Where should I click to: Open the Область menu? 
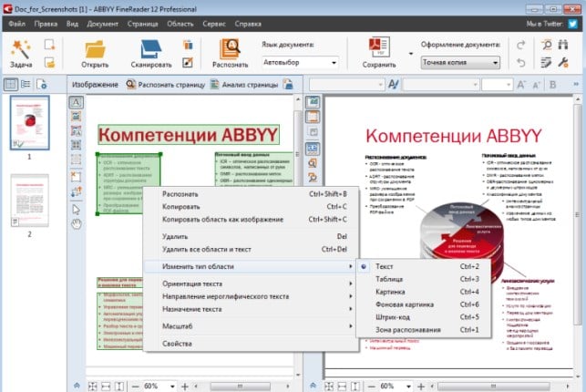pos(180,24)
